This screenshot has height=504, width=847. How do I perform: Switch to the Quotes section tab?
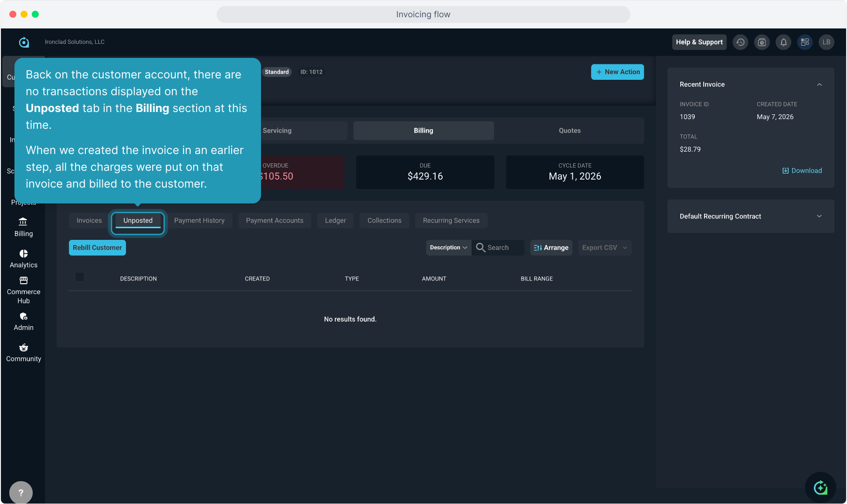pyautogui.click(x=570, y=131)
